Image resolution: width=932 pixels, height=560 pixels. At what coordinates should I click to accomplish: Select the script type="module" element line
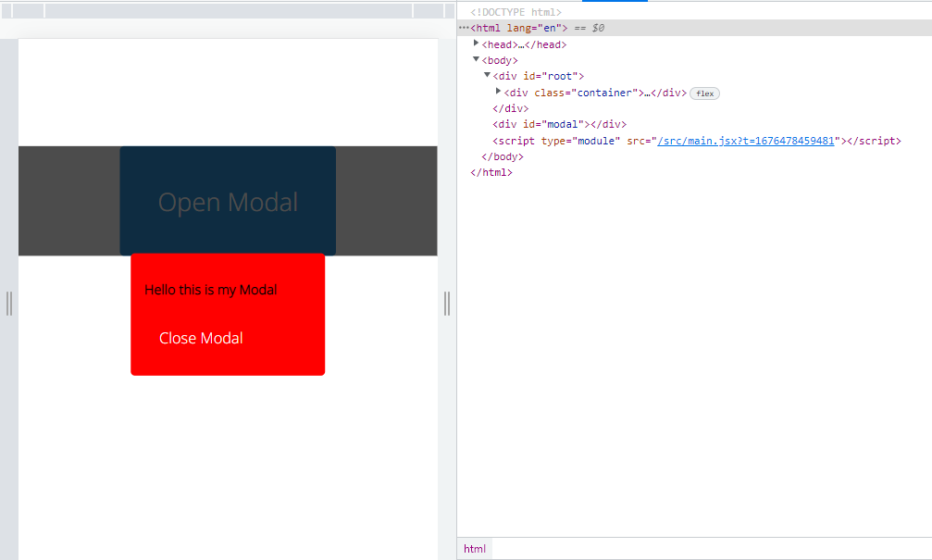(x=697, y=141)
